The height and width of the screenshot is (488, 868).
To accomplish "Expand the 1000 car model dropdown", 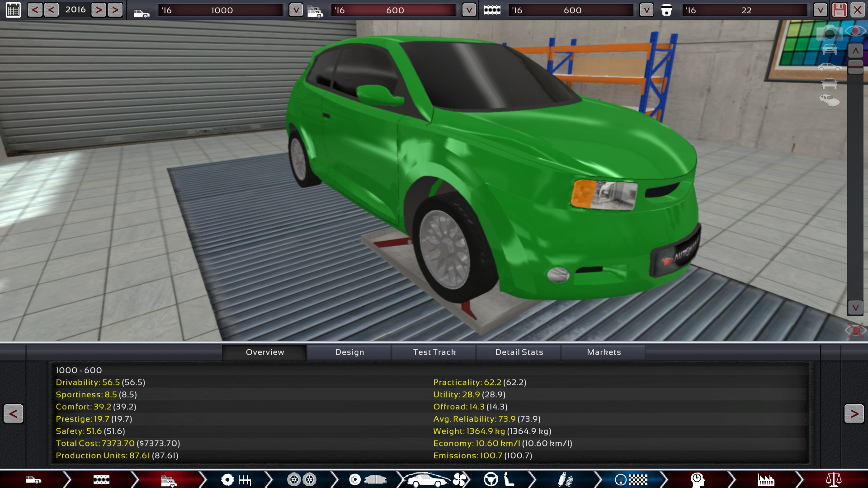I will (296, 10).
